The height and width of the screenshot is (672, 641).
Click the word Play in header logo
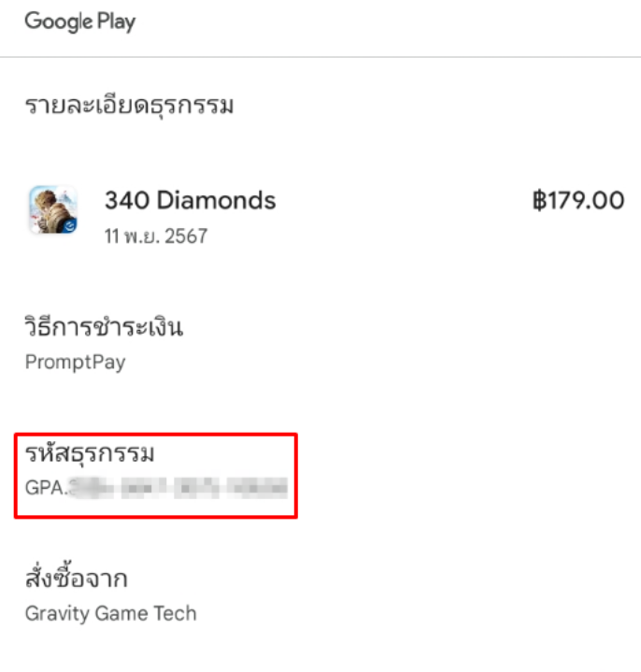[116, 21]
